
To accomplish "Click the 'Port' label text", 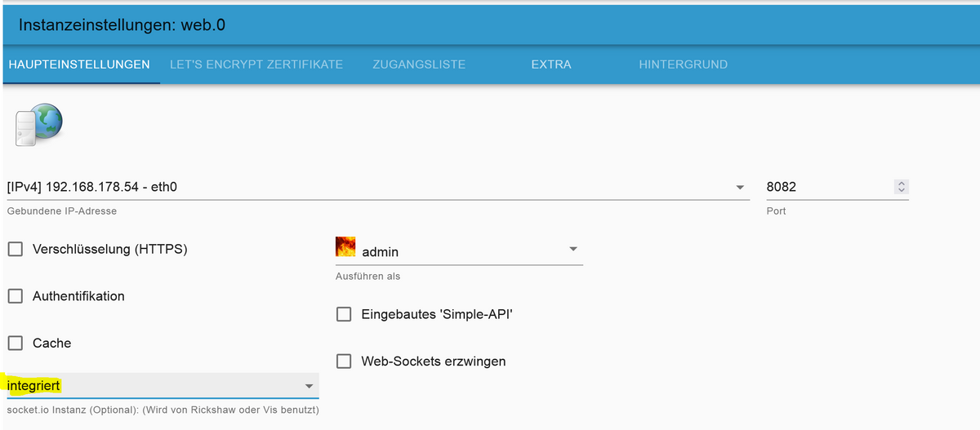I will pyautogui.click(x=777, y=211).
